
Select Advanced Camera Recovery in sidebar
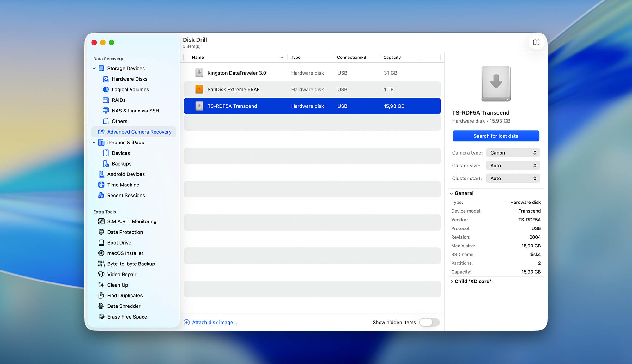pos(139,132)
